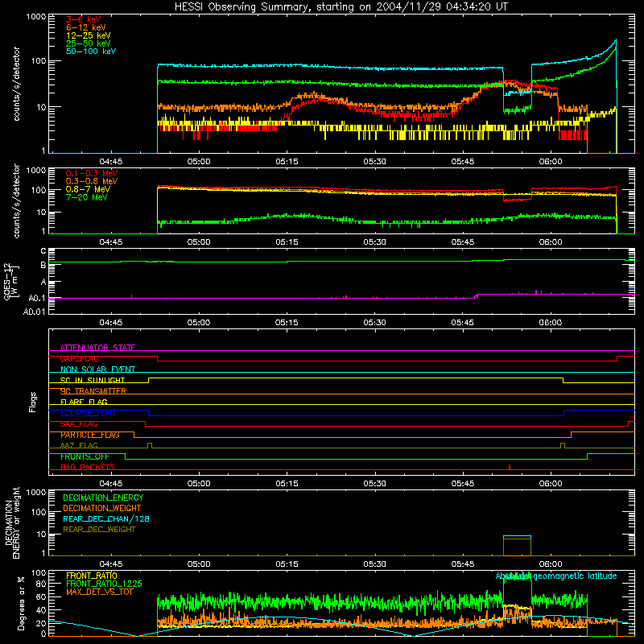The height and width of the screenshot is (644, 644).
Task: Click the REAR_DEC_CHAN/128 legend label
Action: click(106, 518)
